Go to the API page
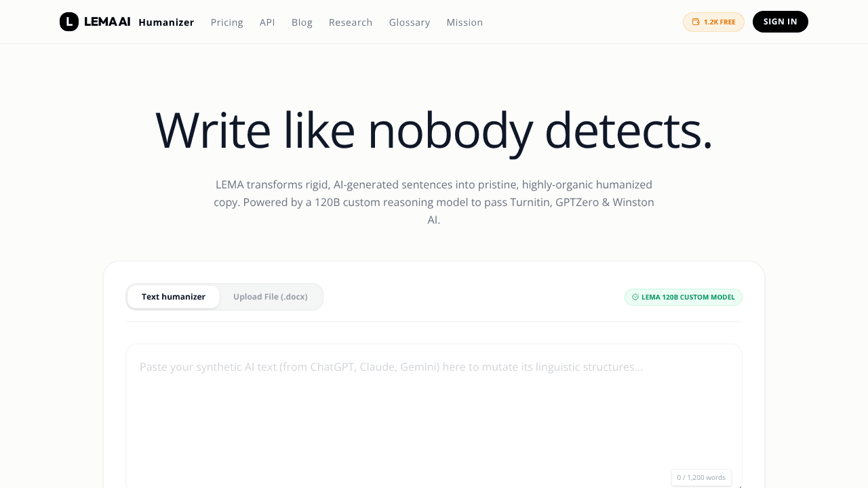 click(x=267, y=22)
